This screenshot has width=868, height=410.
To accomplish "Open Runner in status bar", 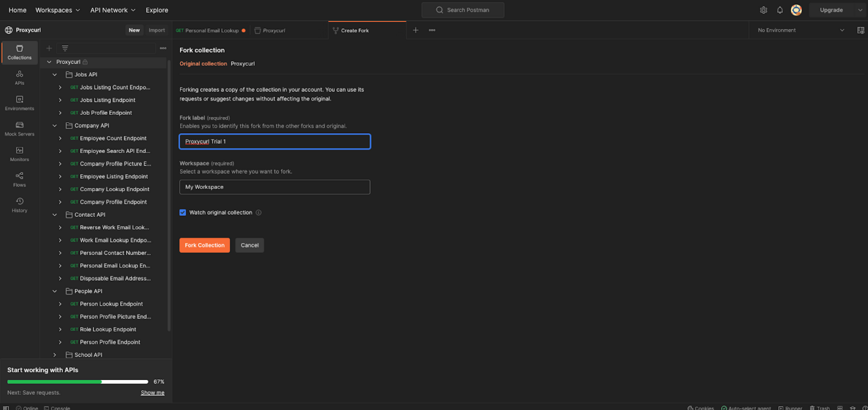I will pyautogui.click(x=790, y=408).
